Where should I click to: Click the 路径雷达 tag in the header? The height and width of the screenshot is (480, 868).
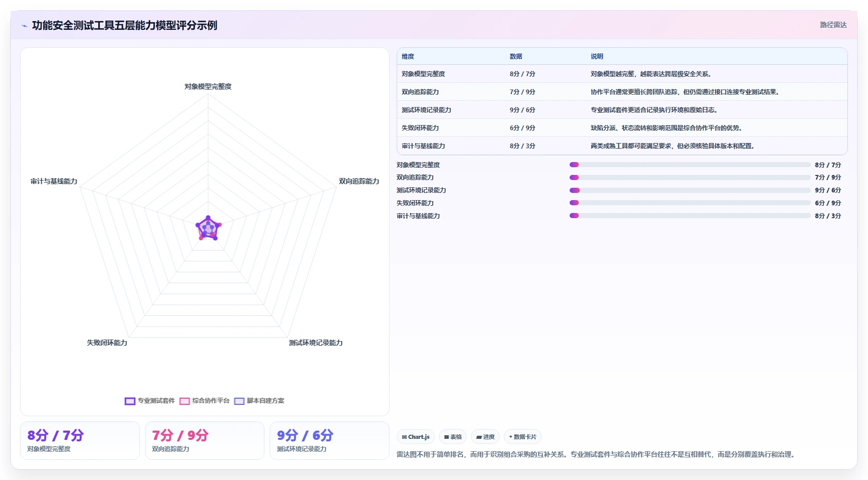pyautogui.click(x=833, y=25)
